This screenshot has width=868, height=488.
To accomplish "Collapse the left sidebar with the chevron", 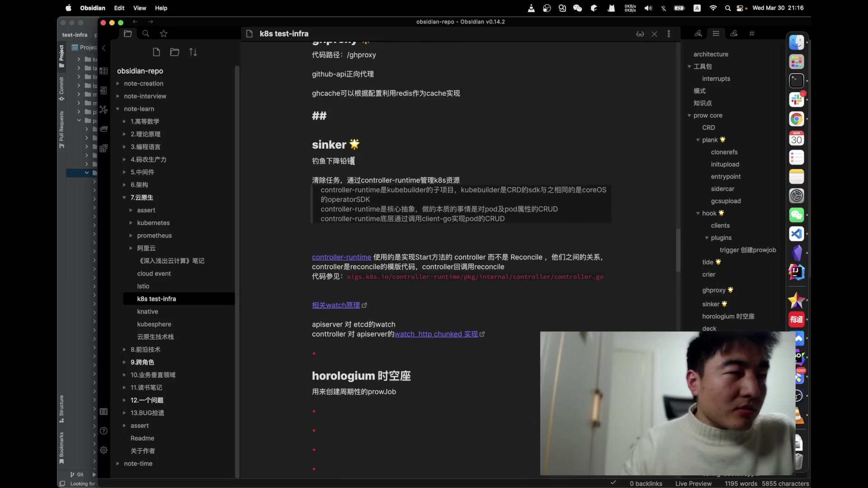I will click(x=104, y=47).
